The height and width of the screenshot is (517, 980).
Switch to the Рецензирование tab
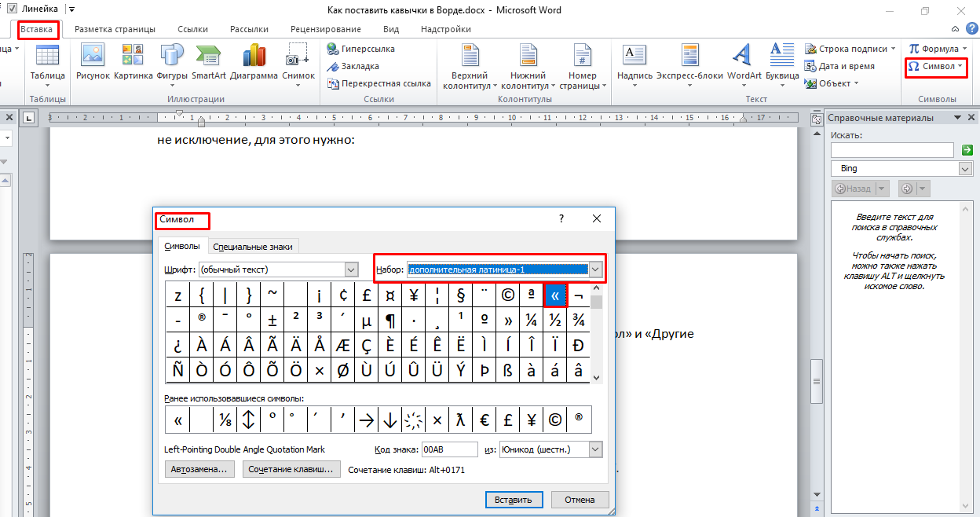pos(326,29)
